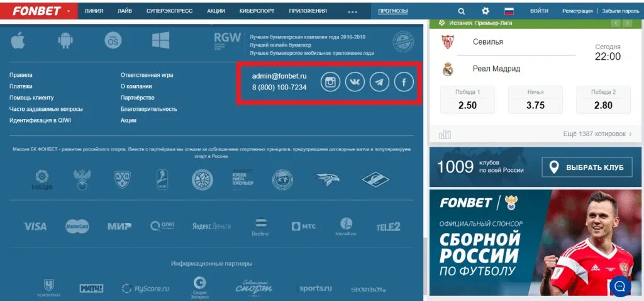The height and width of the screenshot is (301, 644).
Task: Expand the three-dots more menu
Action: (352, 11)
